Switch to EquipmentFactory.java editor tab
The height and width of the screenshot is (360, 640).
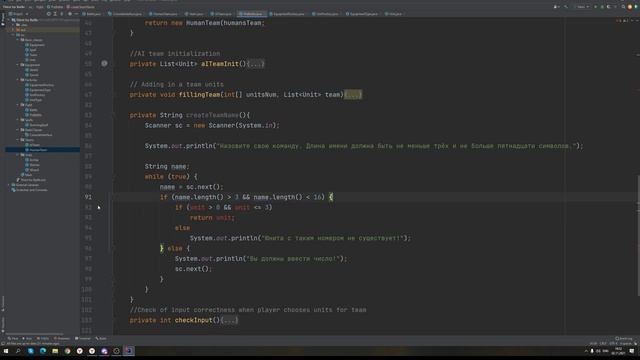tap(287, 14)
